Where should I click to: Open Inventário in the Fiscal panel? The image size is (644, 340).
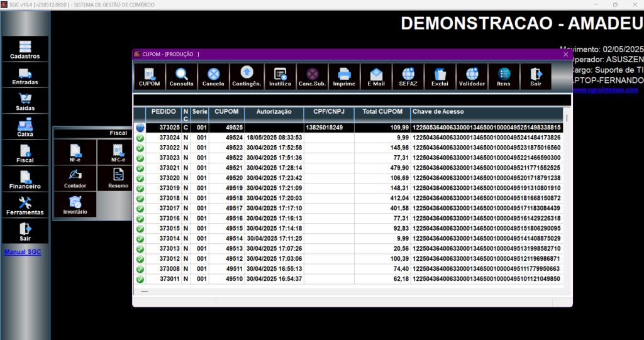coord(75,204)
